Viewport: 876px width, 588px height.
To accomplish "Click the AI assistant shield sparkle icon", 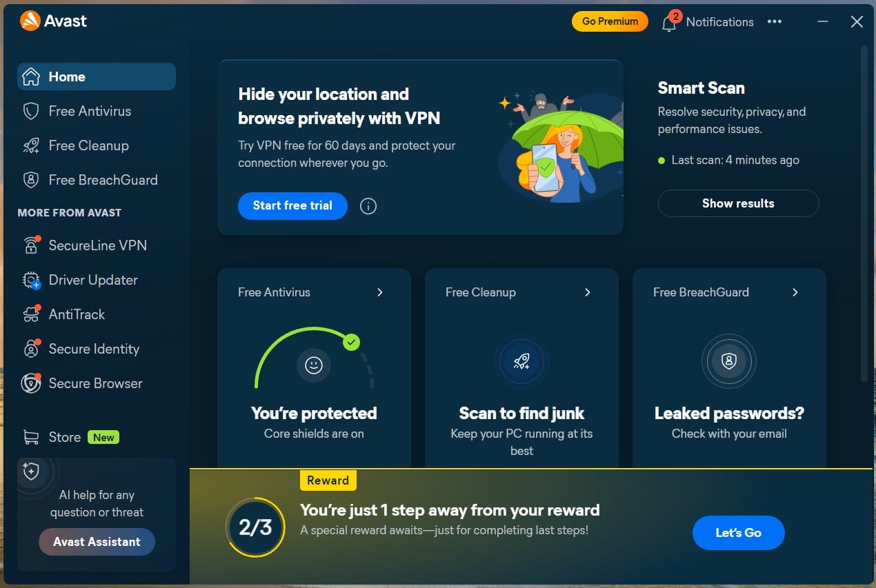I will 31,471.
